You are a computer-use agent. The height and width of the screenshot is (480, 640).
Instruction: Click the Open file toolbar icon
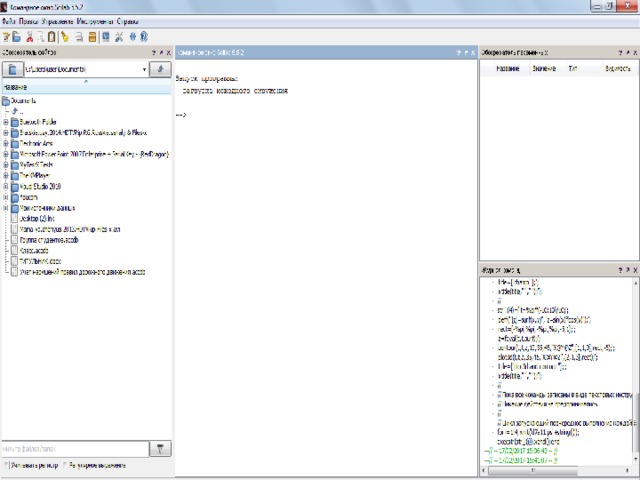[x=18, y=36]
